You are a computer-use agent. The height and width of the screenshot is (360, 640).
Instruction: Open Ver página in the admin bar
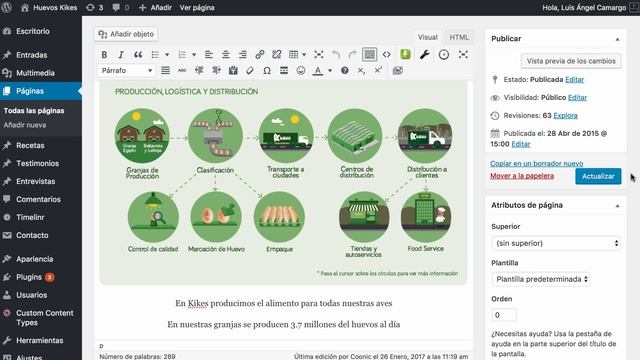[197, 7]
